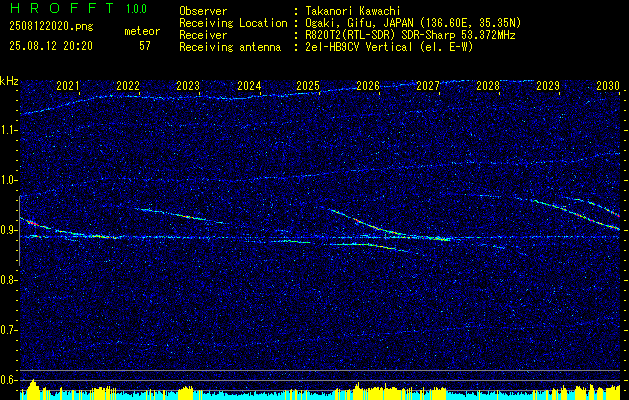Click the 2025 time axis marker

(308, 85)
